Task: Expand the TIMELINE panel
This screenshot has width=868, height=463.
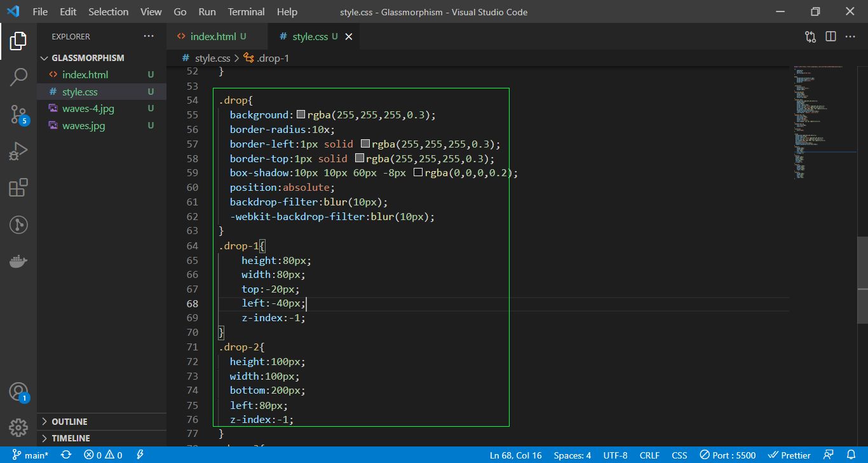Action: (x=102, y=438)
